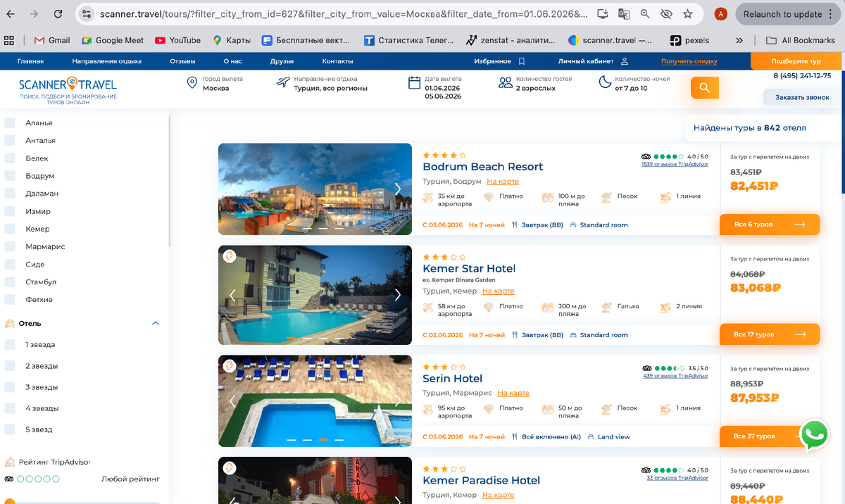Click the guests count people icon
The width and height of the screenshot is (845, 504).
[505, 83]
